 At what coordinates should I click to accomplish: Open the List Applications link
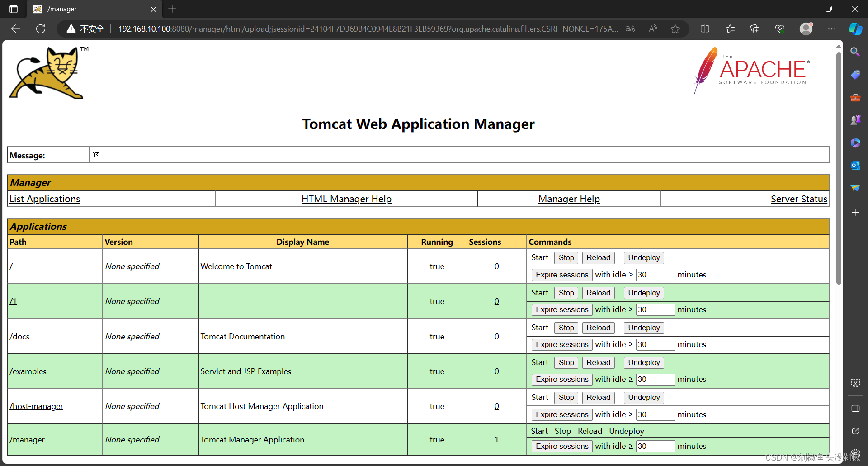pos(45,199)
